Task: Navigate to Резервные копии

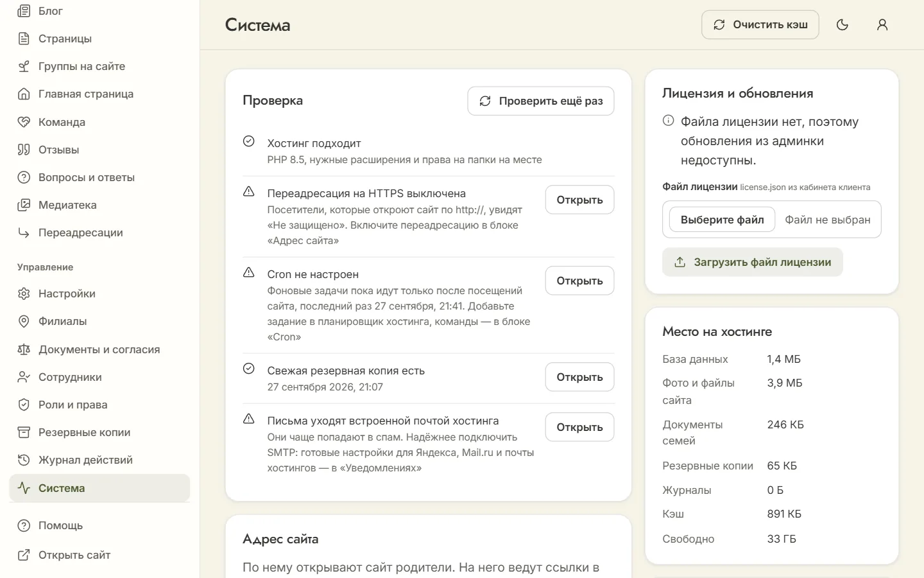Action: (x=99, y=432)
